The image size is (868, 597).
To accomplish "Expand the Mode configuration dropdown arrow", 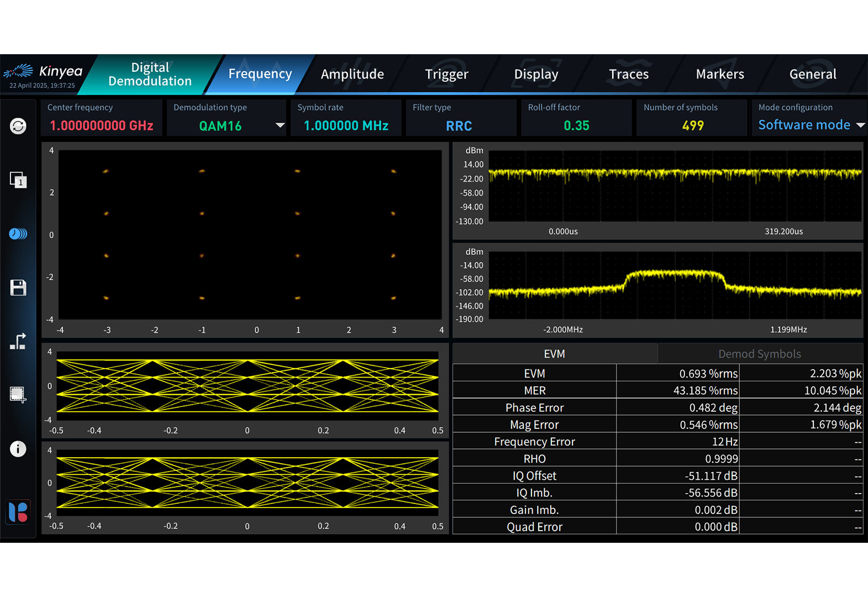I will pyautogui.click(x=860, y=125).
